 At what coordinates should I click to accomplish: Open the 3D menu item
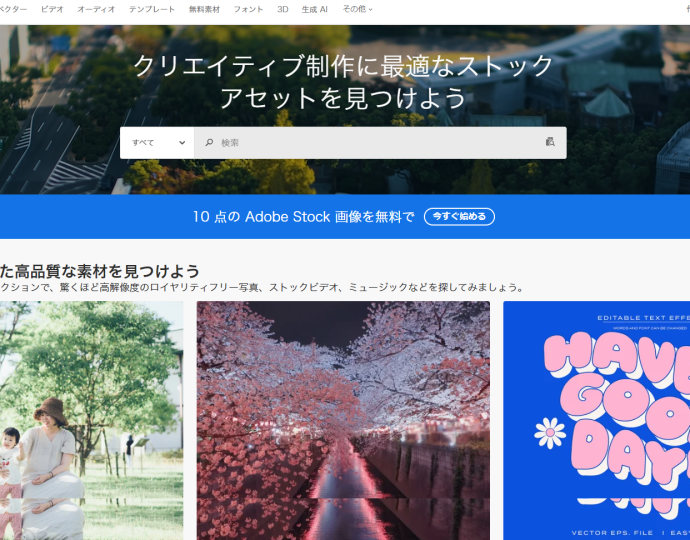(283, 9)
